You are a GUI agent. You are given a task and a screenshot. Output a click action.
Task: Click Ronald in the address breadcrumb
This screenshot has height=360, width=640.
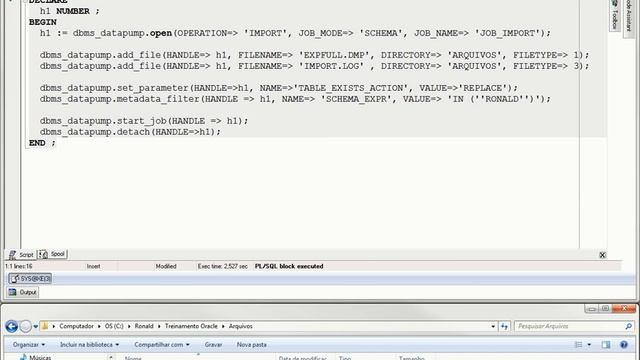(144, 326)
